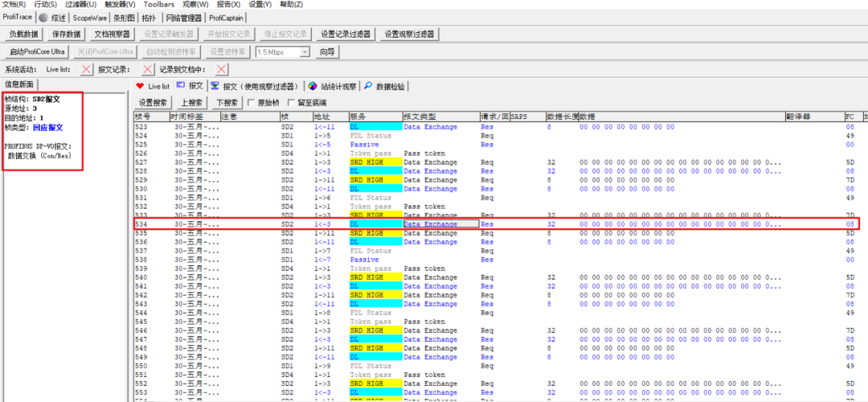Screen dimensions: 868x402
Task: Click the red X next to 记录到文档中
Action: pos(222,69)
